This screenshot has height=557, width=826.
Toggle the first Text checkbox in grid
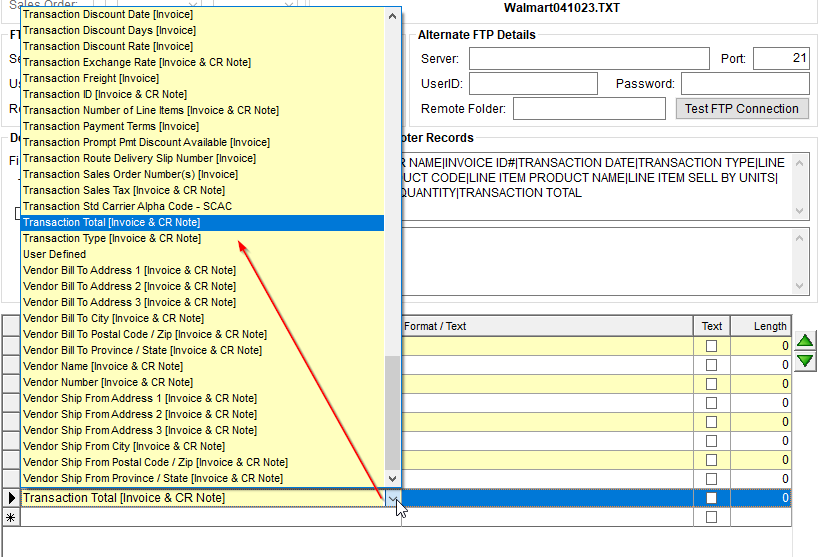(711, 346)
